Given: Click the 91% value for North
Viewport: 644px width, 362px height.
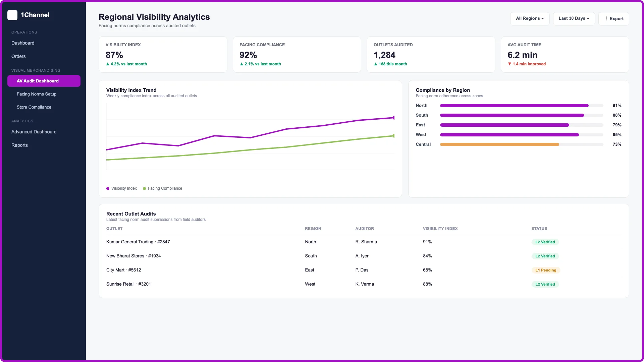Looking at the screenshot, I should tap(617, 106).
